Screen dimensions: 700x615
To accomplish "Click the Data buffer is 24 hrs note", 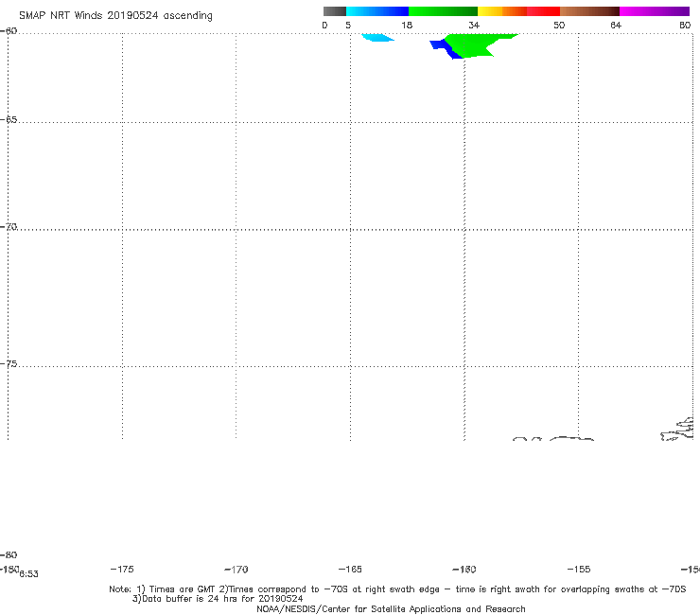I will click(x=218, y=599).
